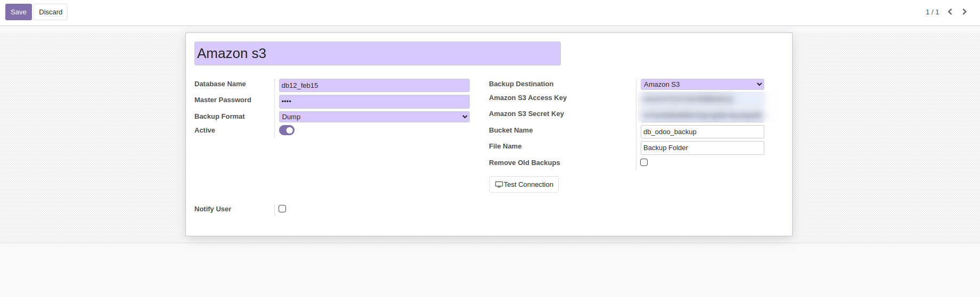Open the Backup Format dropdown
The image size is (980, 297).
(x=374, y=117)
